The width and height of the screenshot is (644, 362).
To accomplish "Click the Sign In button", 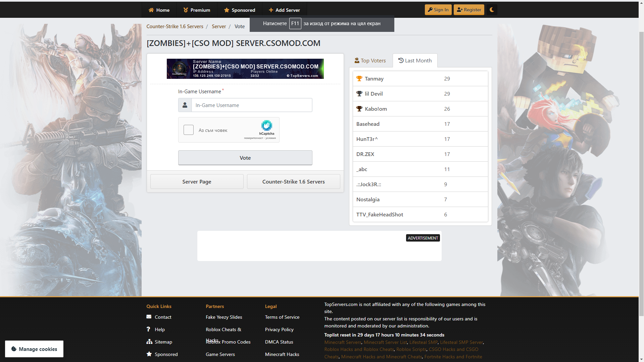I will [438, 10].
